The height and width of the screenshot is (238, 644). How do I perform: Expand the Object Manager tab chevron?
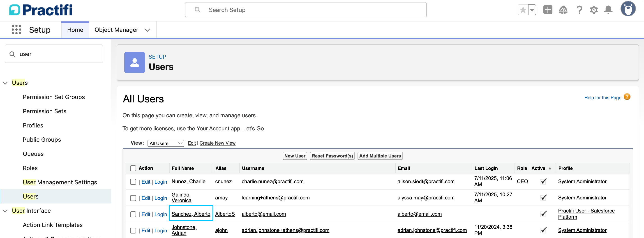pyautogui.click(x=147, y=30)
